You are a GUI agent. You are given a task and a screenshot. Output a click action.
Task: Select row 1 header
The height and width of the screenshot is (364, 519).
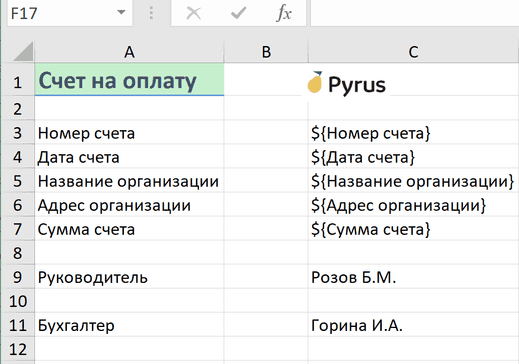[x=18, y=80]
